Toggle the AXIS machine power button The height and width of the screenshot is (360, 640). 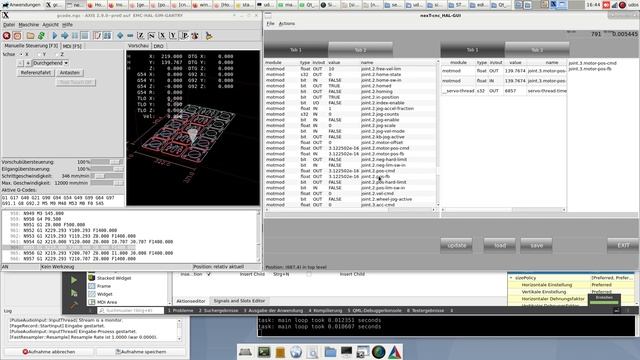pyautogui.click(x=17, y=36)
